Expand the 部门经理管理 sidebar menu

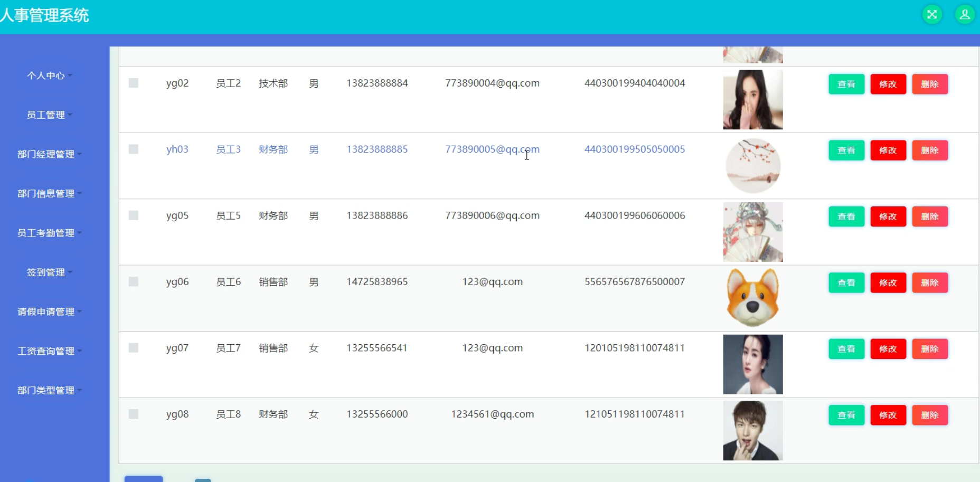point(49,154)
